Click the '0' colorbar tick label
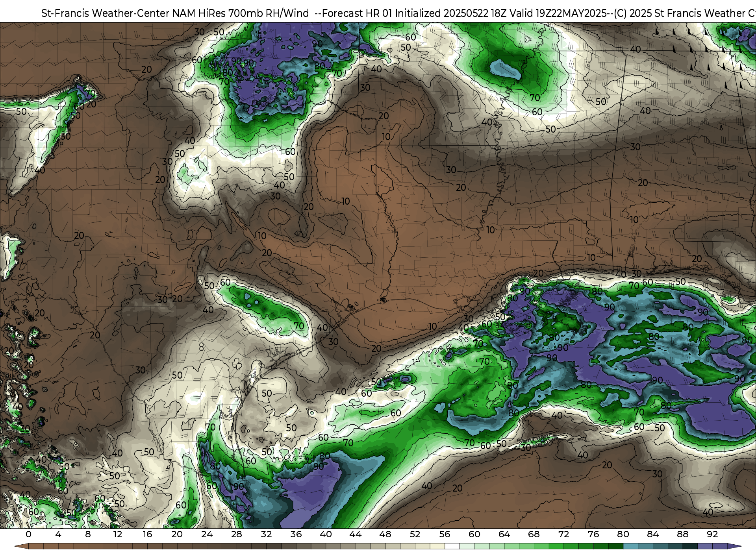The width and height of the screenshot is (756, 551). (28, 534)
